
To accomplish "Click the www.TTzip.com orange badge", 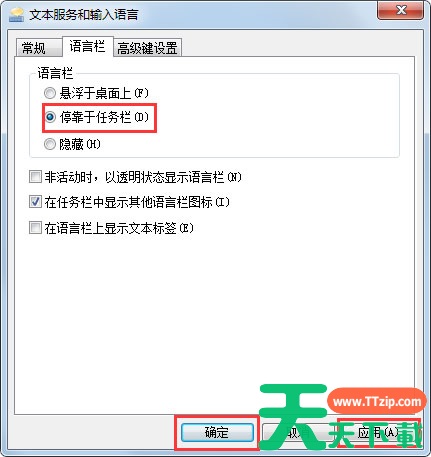I will tap(377, 402).
